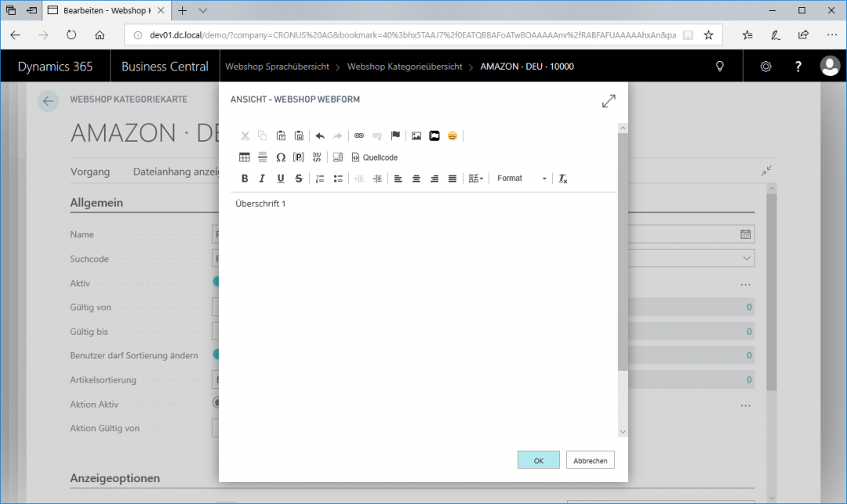Image resolution: width=847 pixels, height=504 pixels.
Task: Open settings gear in Business Central header
Action: 765,67
